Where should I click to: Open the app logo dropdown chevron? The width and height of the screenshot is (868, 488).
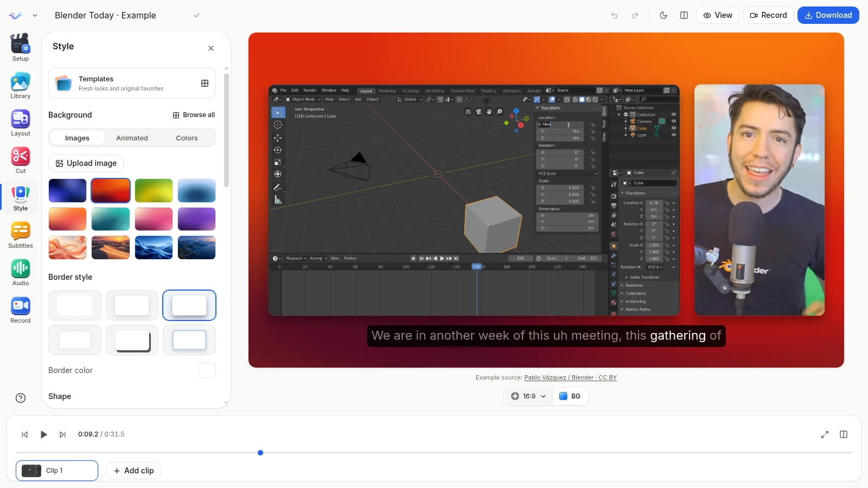[x=35, y=15]
